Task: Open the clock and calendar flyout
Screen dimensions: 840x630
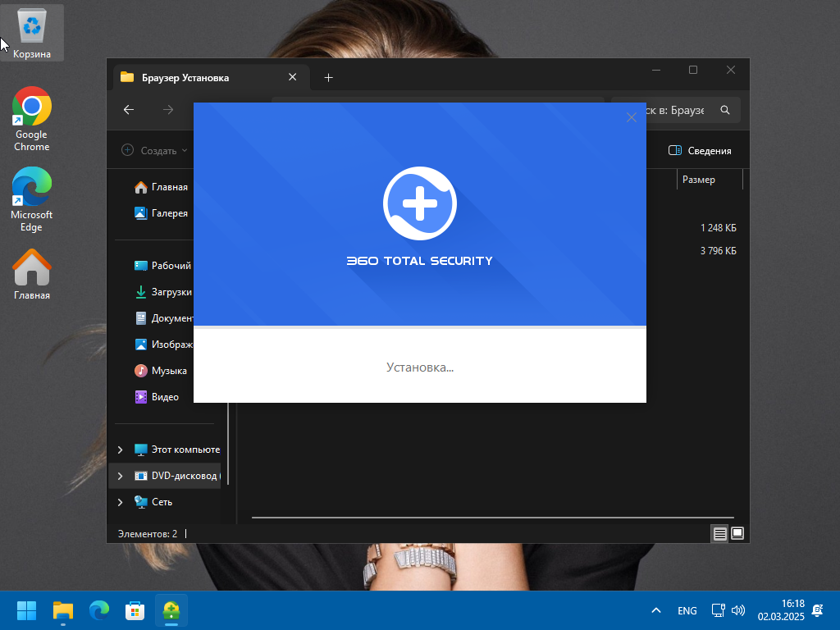Action: click(781, 610)
